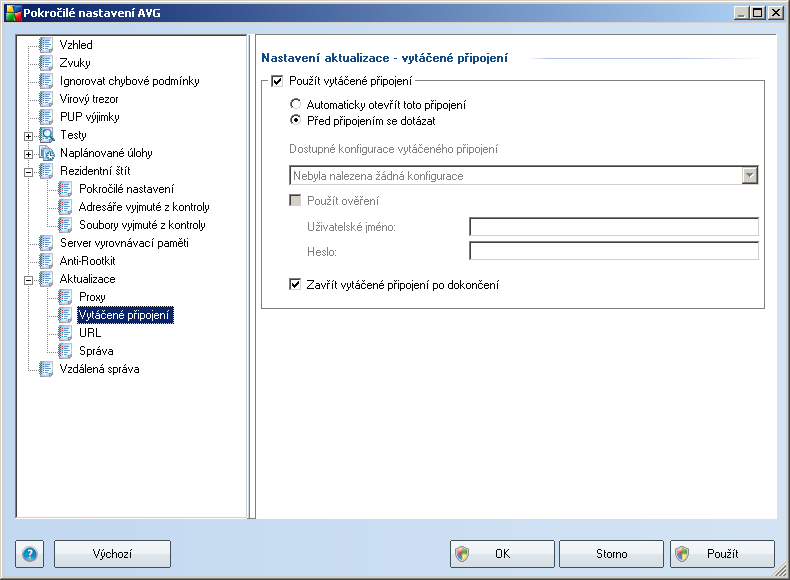The height and width of the screenshot is (580, 790).
Task: Select Adresáře vyjmuté z kontroly item
Action: tap(144, 207)
